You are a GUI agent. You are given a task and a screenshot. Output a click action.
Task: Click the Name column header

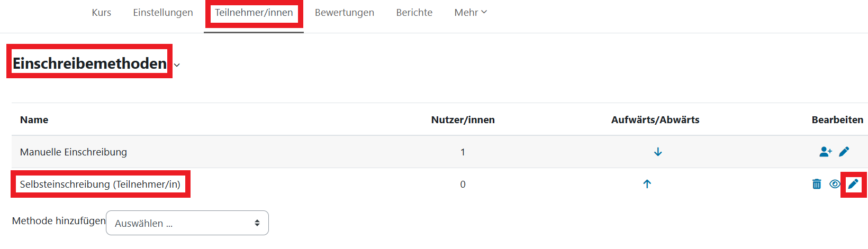coord(34,120)
